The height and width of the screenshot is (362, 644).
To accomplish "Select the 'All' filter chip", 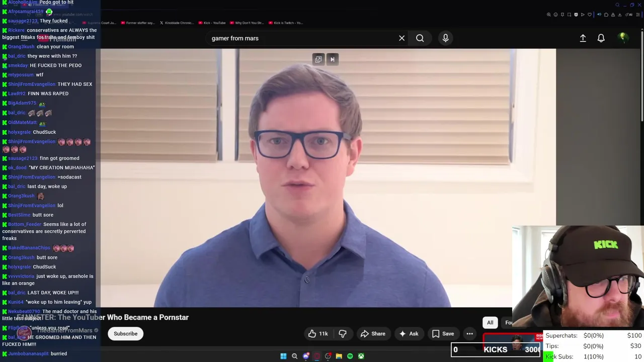I will pyautogui.click(x=490, y=323).
